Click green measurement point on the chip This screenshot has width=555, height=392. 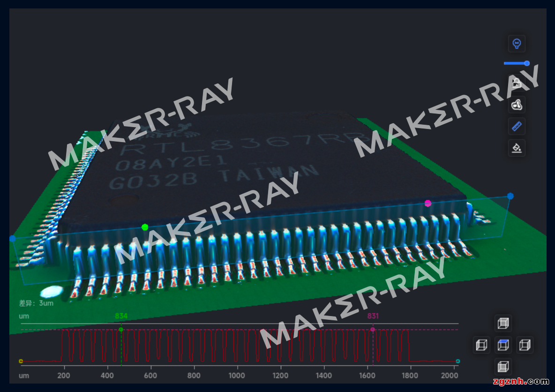tap(145, 227)
